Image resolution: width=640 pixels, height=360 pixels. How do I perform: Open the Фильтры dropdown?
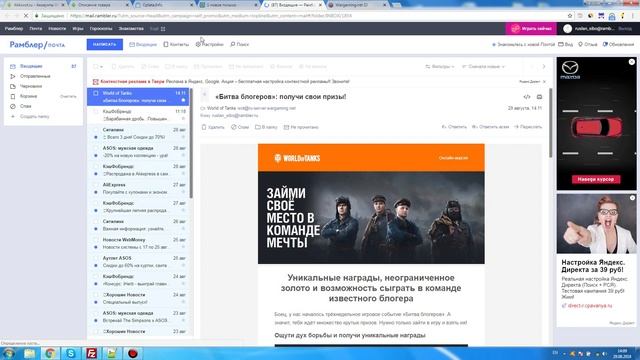[x=440, y=67]
